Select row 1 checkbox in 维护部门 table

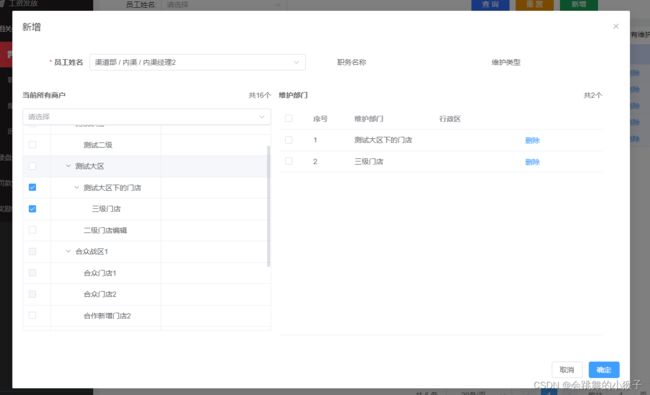(x=289, y=140)
